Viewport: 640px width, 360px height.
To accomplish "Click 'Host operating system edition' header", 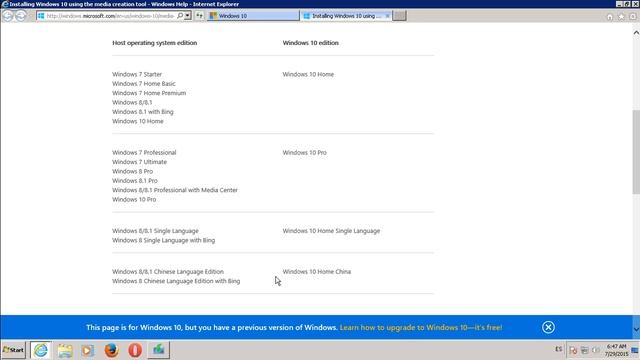I will (155, 43).
